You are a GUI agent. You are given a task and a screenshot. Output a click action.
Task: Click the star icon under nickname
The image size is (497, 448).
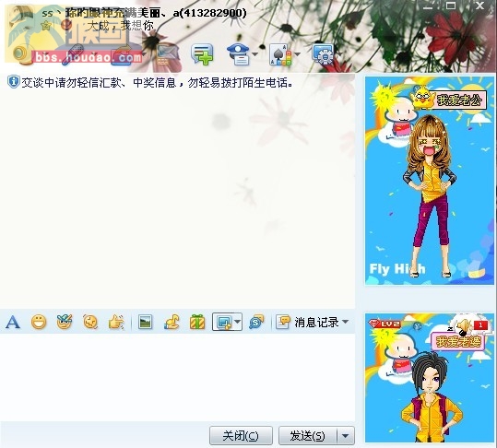tap(47, 25)
